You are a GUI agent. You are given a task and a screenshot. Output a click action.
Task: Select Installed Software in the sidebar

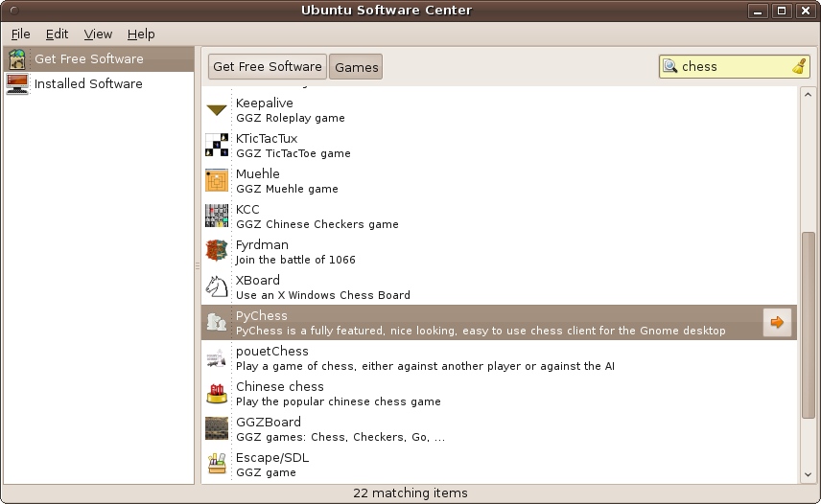99,83
